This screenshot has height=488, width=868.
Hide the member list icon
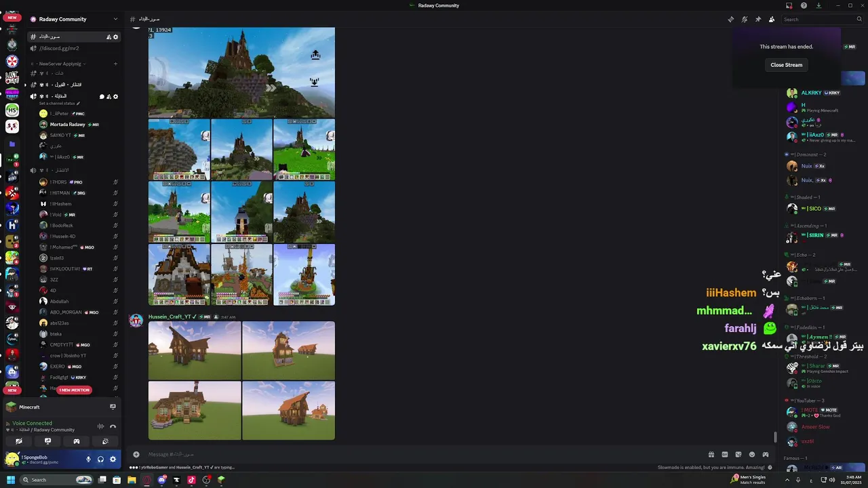(x=772, y=19)
